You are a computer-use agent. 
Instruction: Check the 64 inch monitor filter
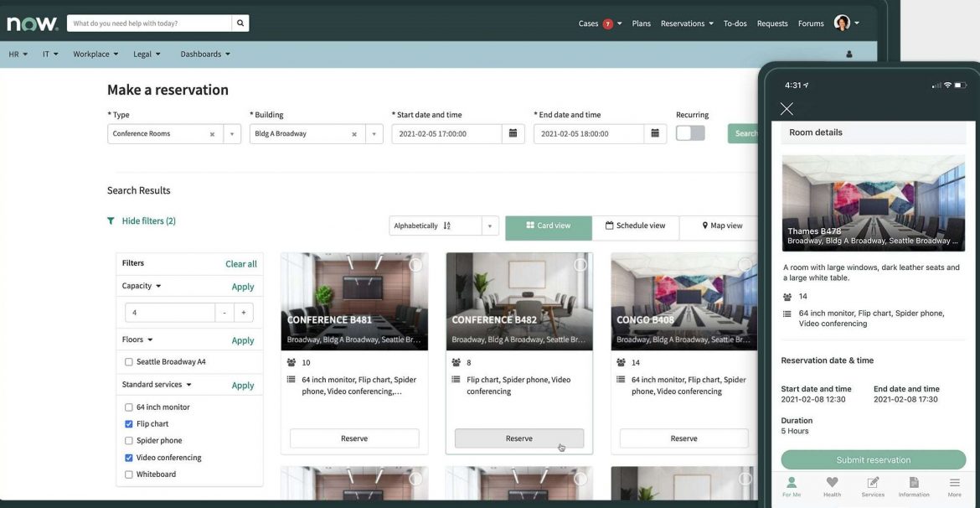tap(129, 407)
